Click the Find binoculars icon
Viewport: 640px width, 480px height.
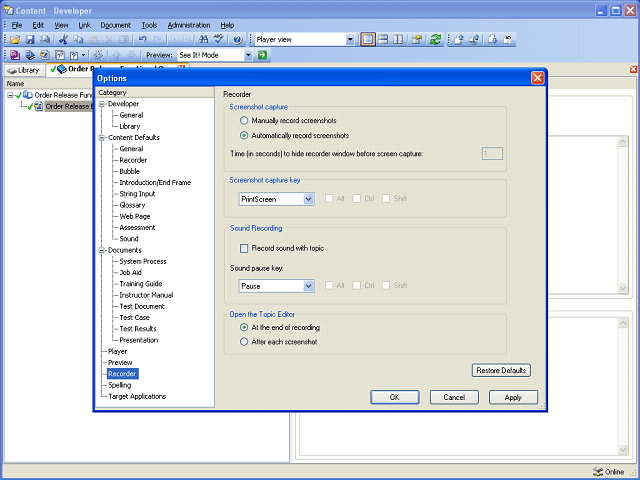coord(203,40)
